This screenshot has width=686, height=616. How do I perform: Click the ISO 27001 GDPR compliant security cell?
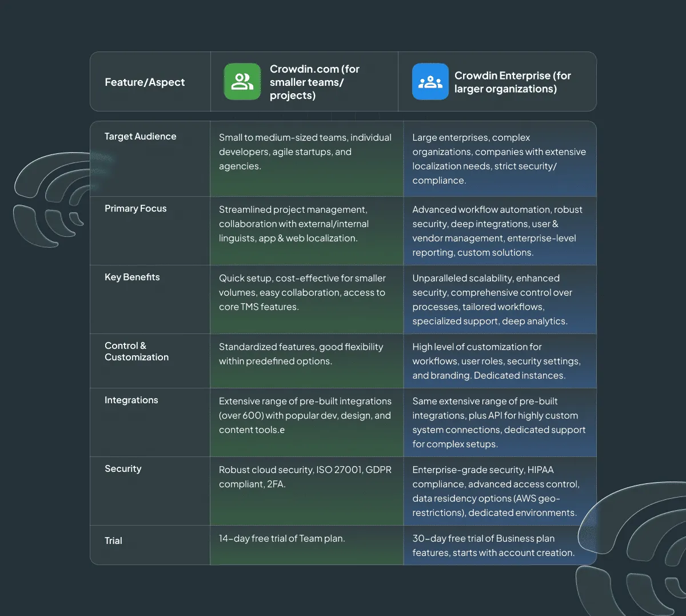click(x=305, y=477)
